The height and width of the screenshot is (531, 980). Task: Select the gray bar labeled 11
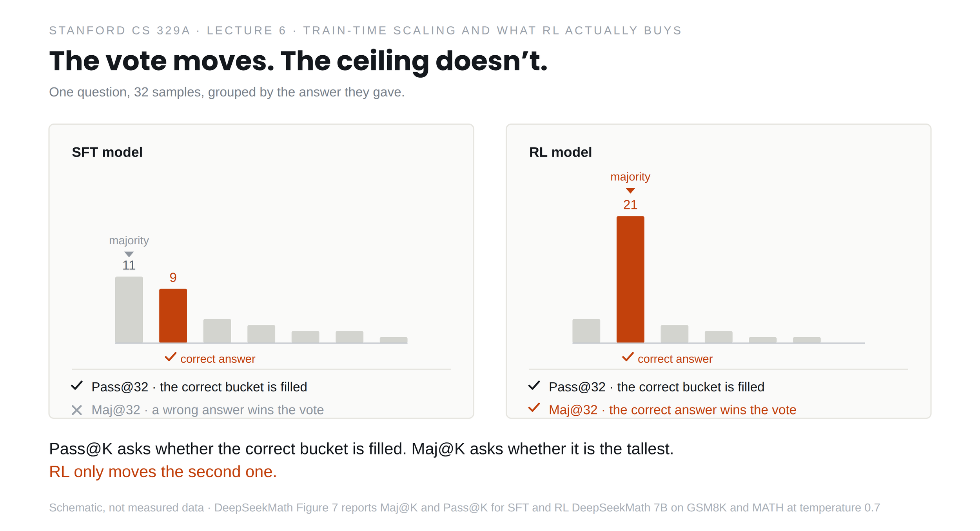click(129, 310)
